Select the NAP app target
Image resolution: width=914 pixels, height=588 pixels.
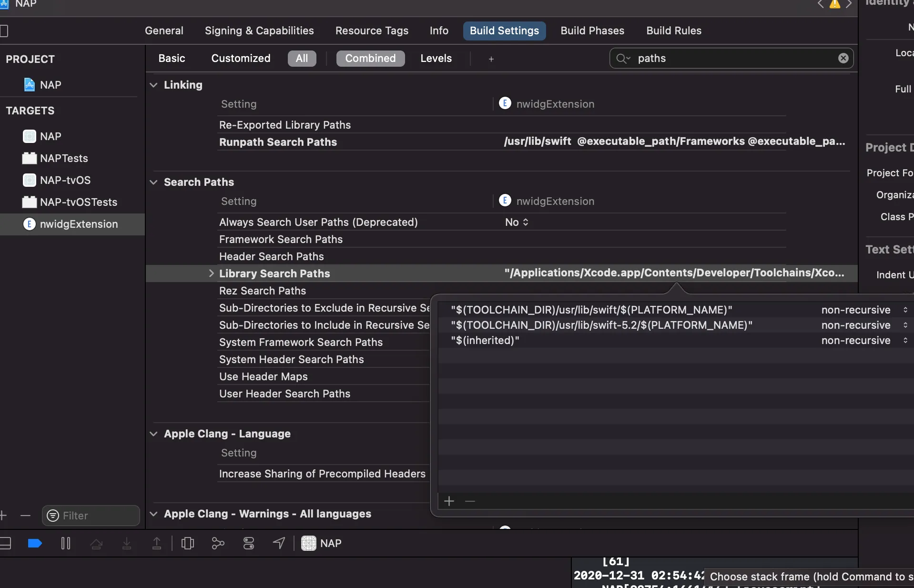(43, 136)
